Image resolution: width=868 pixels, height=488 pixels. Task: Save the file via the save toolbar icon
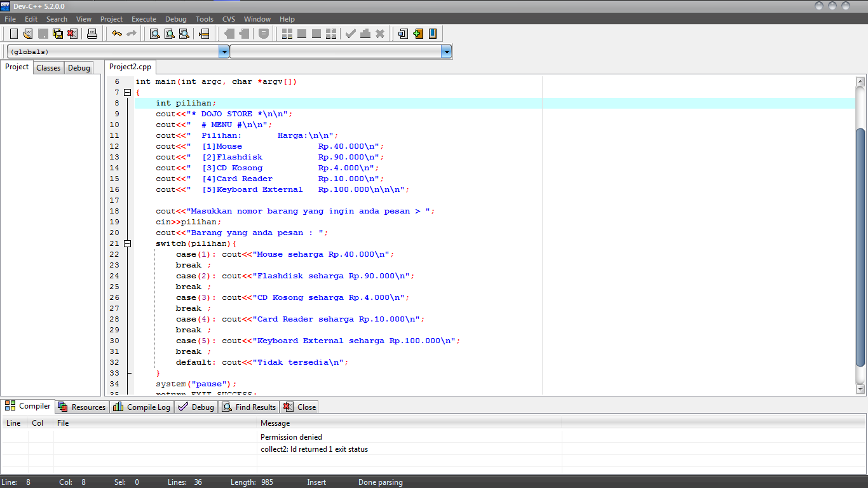(43, 34)
